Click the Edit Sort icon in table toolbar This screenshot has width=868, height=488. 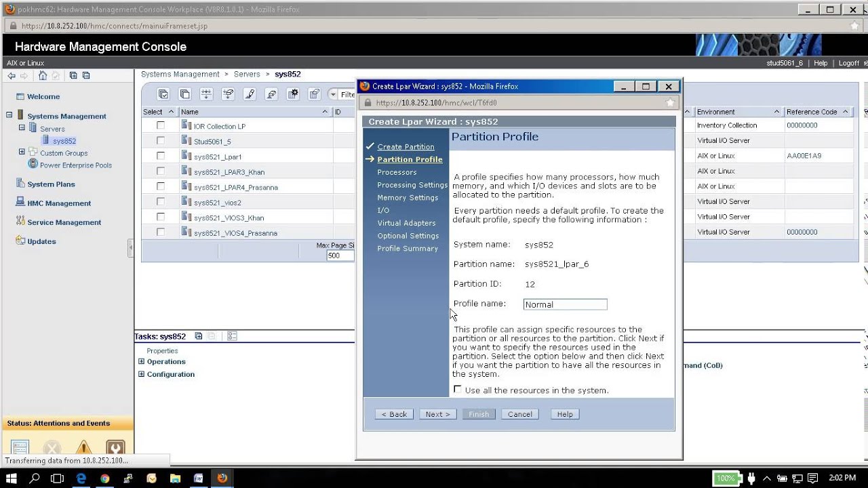207,94
